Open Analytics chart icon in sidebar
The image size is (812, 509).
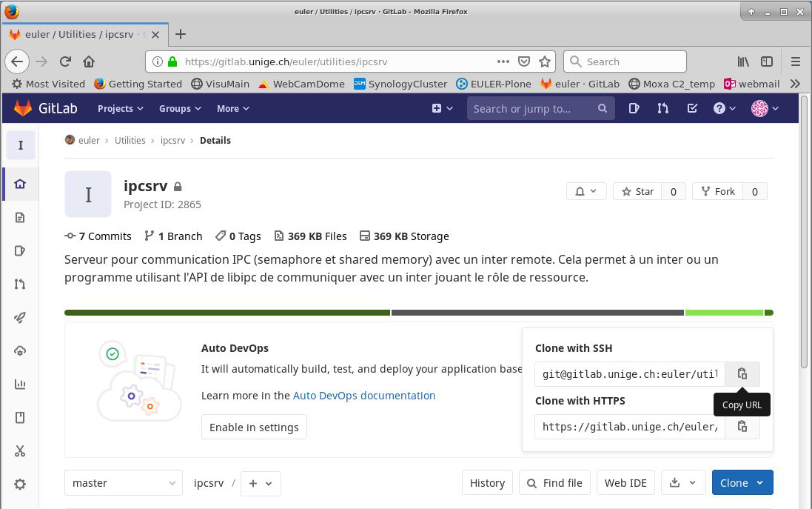(20, 384)
